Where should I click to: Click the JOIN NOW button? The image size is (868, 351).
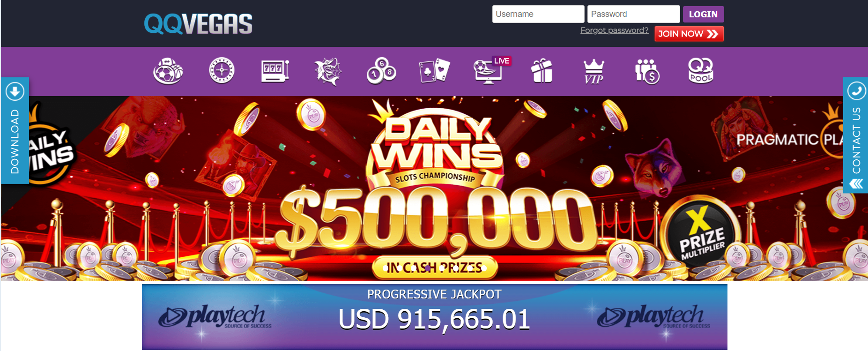click(x=689, y=34)
